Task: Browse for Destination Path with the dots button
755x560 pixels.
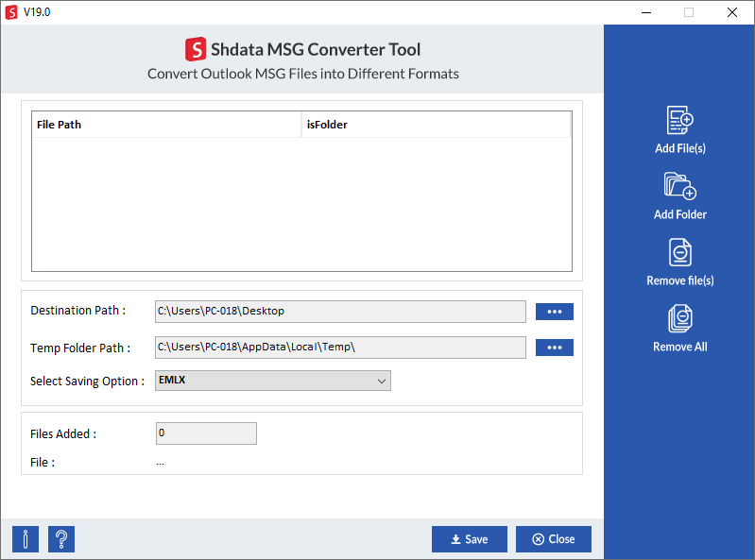Action: coord(555,312)
